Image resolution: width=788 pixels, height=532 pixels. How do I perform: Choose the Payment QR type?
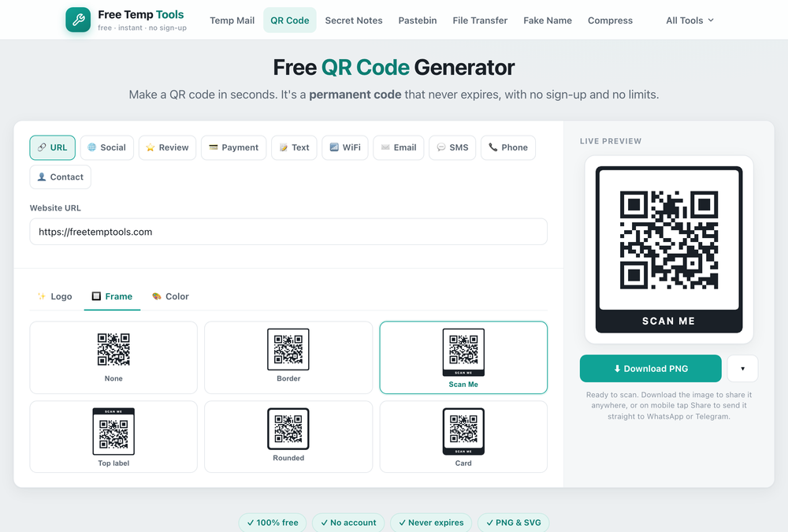click(x=234, y=147)
